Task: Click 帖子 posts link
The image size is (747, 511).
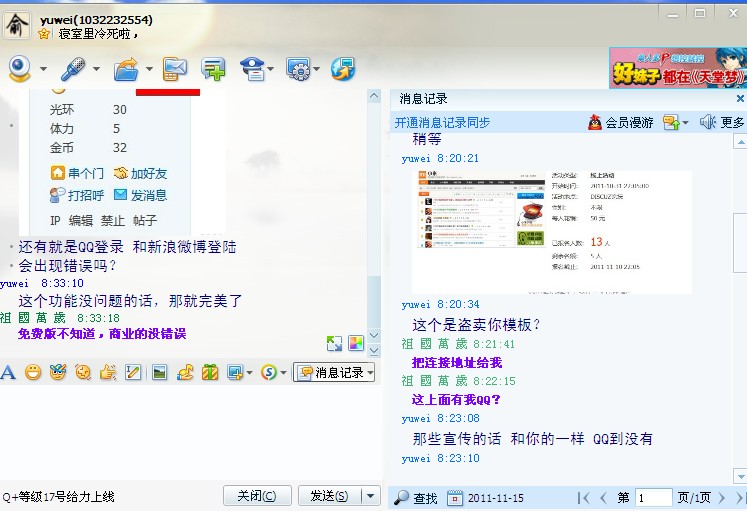Action: [145, 220]
